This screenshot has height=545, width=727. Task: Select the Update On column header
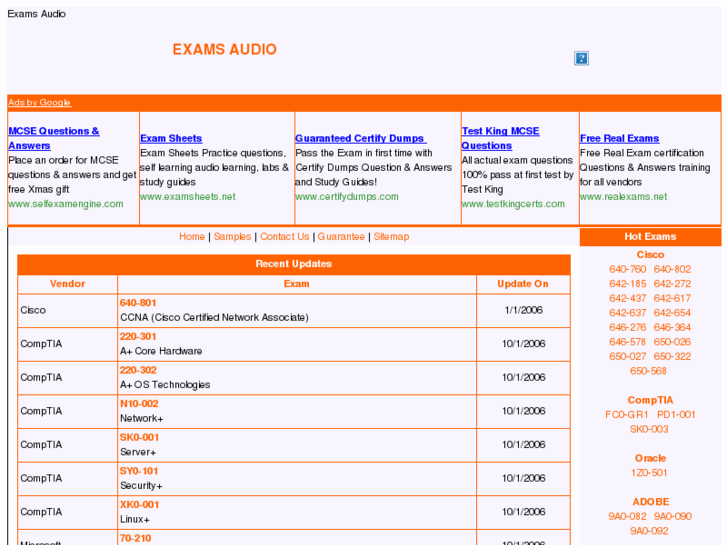click(x=523, y=284)
